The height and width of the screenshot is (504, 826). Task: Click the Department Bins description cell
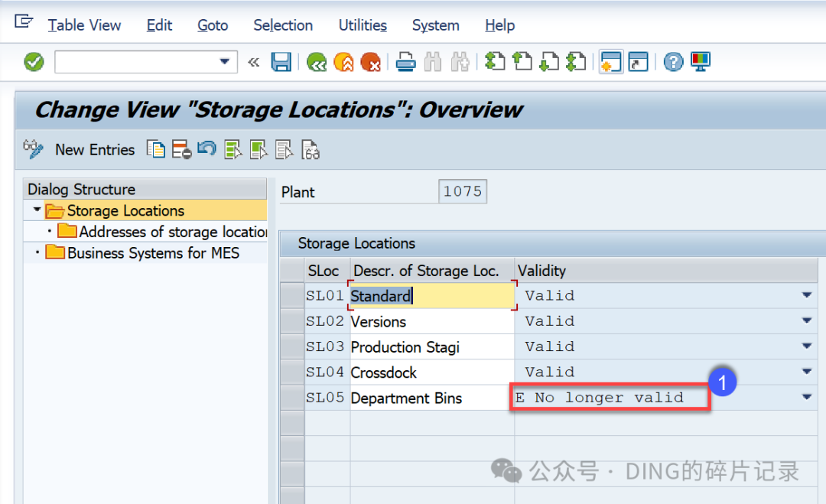pyautogui.click(x=432, y=398)
